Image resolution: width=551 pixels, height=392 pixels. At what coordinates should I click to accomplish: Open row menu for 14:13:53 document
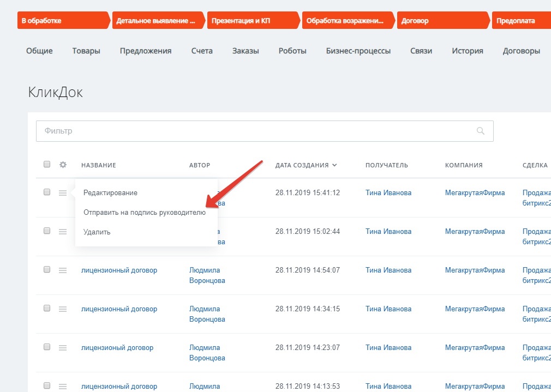(63, 387)
